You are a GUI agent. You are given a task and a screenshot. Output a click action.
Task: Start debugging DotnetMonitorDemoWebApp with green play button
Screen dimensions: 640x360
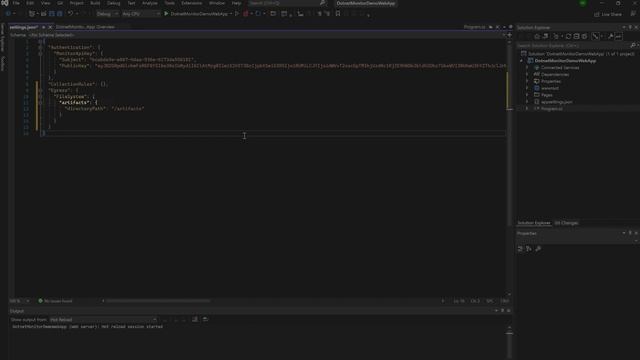tap(166, 14)
